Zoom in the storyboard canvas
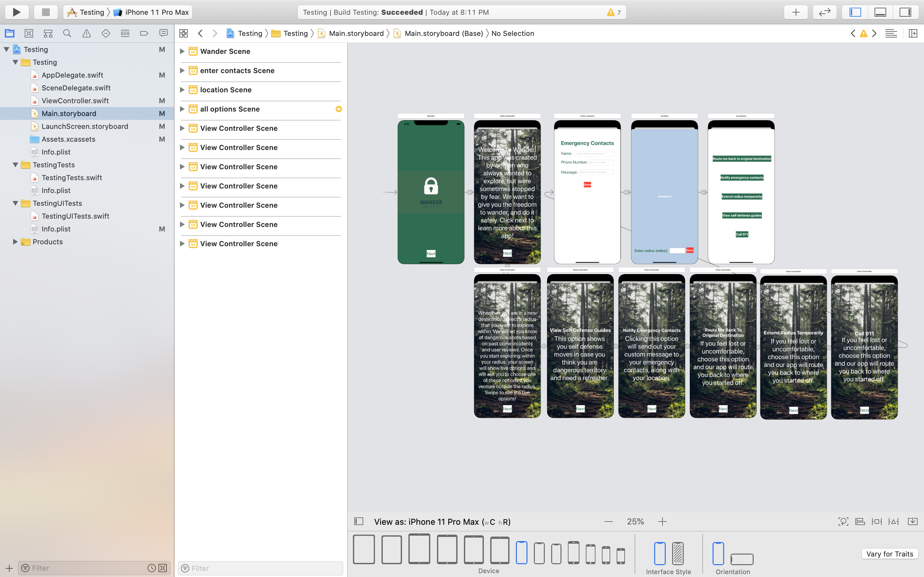 pos(663,522)
